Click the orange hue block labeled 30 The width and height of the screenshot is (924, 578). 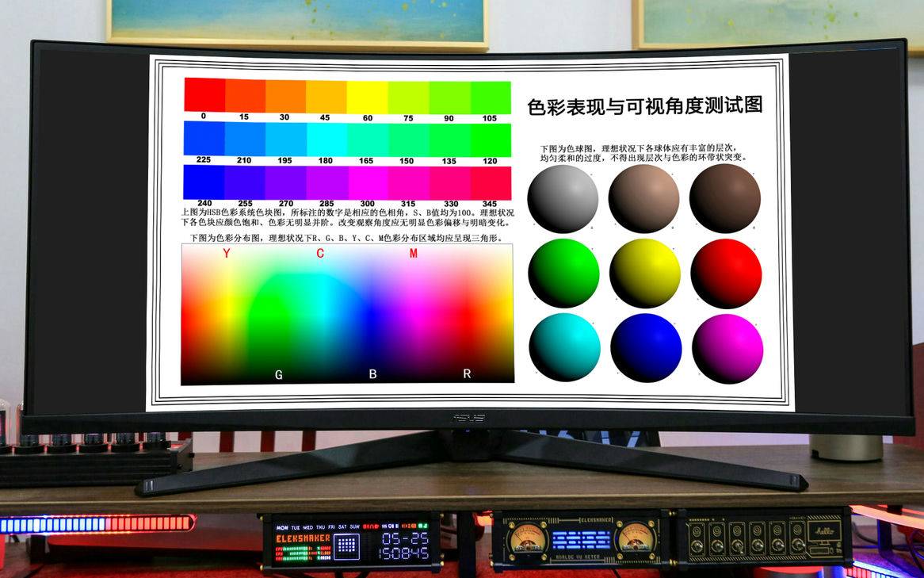tap(286, 96)
